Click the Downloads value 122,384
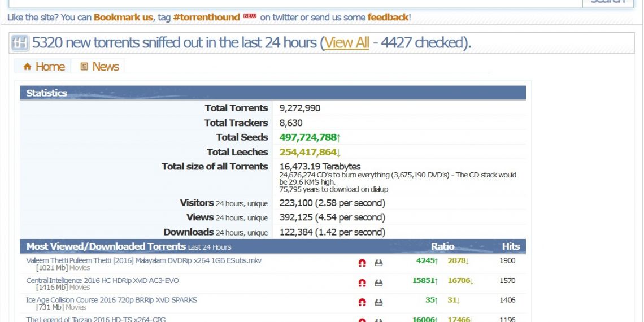Viewport: 644px width, 322px height. point(332,232)
